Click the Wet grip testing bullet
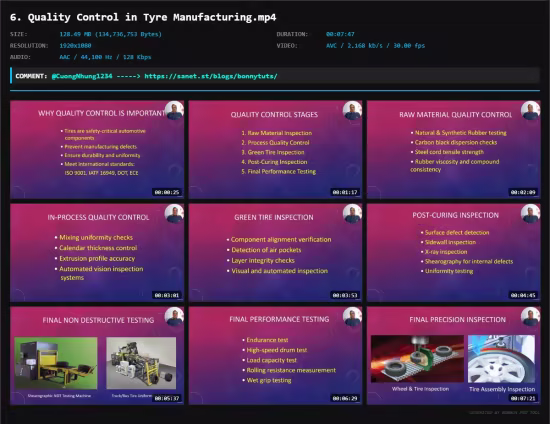 267,381
